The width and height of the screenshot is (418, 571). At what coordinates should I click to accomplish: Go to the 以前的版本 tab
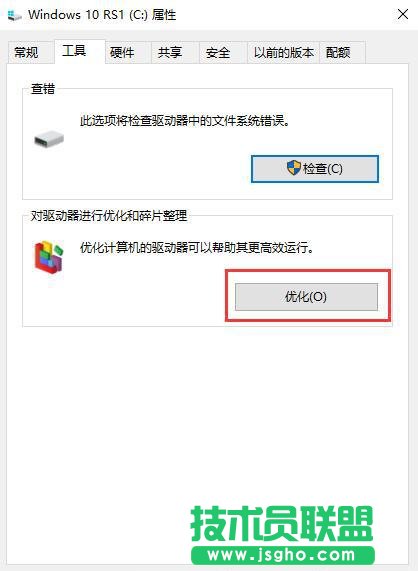click(x=284, y=52)
